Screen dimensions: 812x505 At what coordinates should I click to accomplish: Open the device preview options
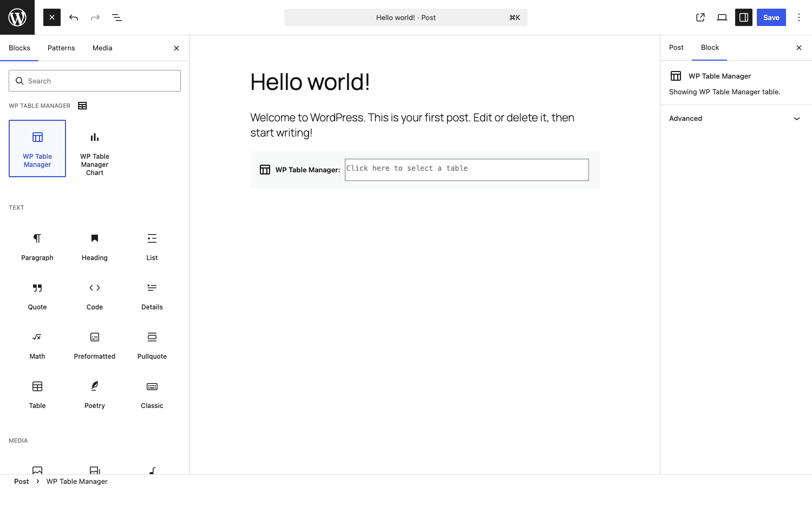click(x=722, y=17)
